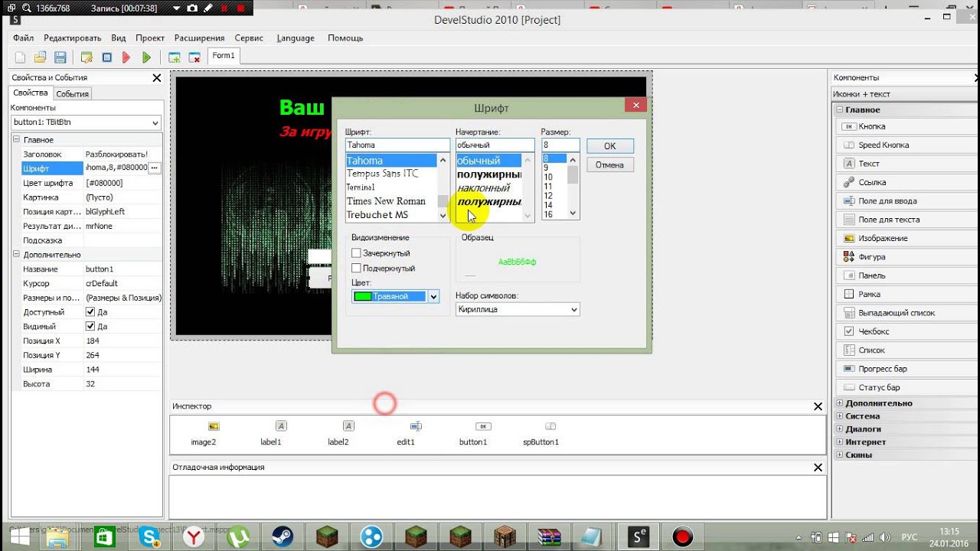Expand the Диалоги group in components

[840, 429]
